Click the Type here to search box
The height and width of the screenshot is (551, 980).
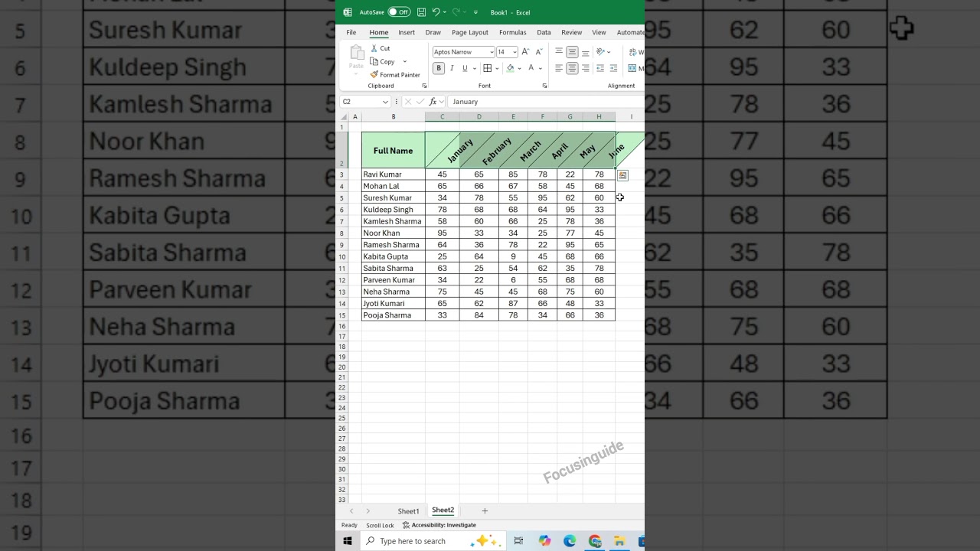[x=433, y=541]
